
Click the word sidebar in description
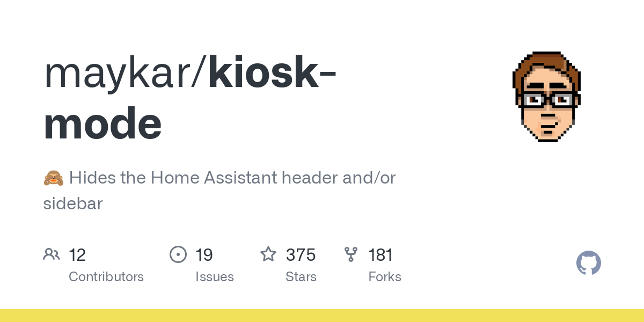pyautogui.click(x=72, y=204)
